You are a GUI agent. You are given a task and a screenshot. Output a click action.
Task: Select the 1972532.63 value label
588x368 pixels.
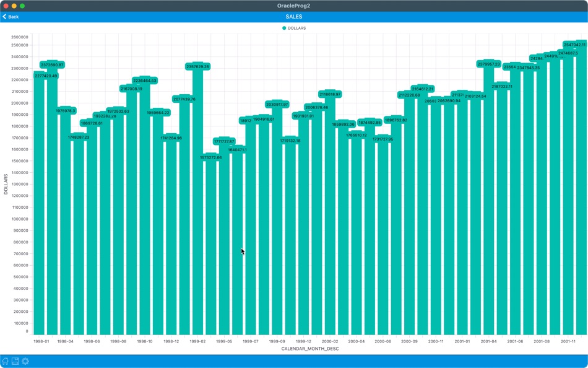(118, 111)
